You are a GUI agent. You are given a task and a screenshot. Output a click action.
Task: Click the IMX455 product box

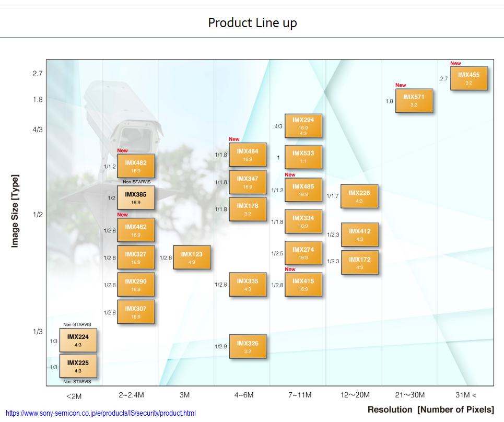coord(469,78)
